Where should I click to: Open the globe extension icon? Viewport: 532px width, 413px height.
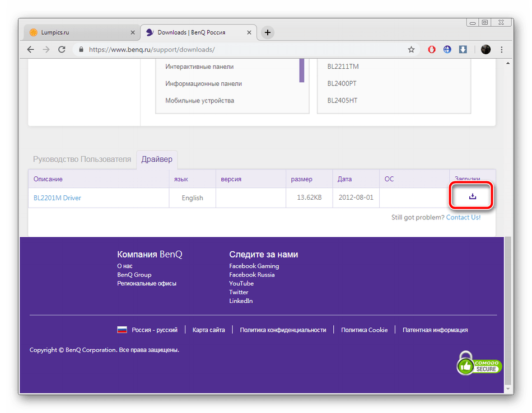tap(447, 49)
